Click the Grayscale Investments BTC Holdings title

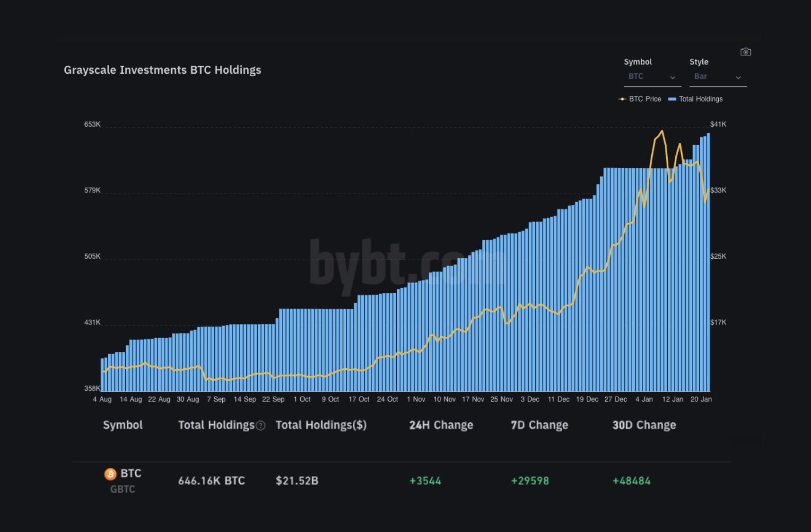[x=163, y=70]
